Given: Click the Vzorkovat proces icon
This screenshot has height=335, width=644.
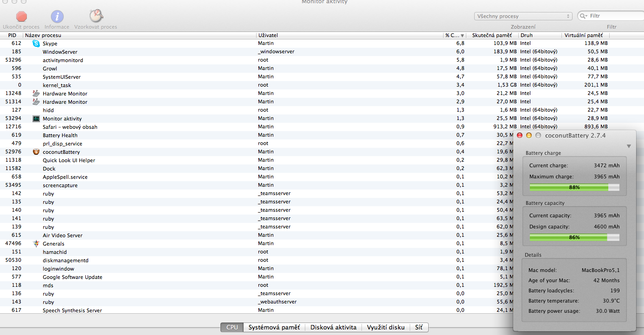Looking at the screenshot, I should pyautogui.click(x=96, y=16).
